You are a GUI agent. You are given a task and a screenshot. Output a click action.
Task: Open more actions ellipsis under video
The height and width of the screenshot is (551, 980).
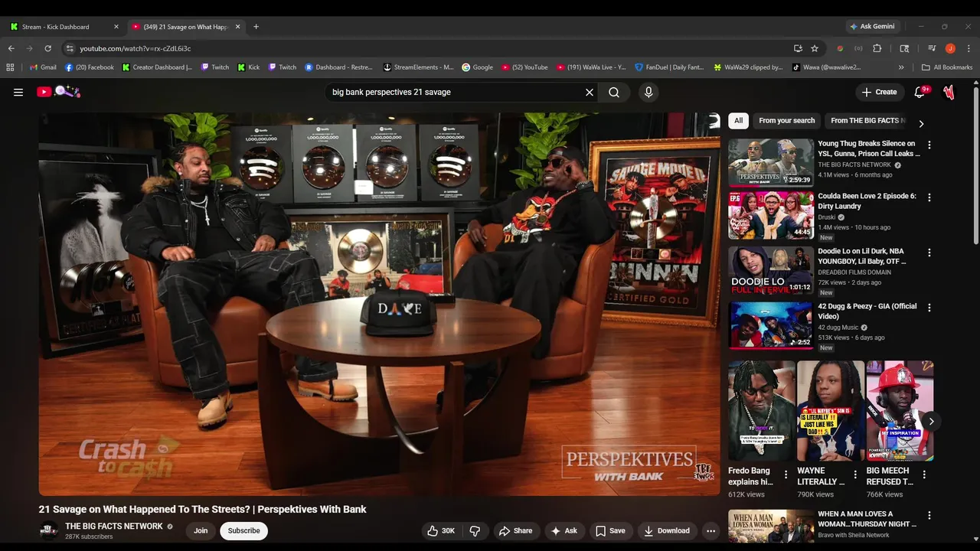pyautogui.click(x=710, y=530)
